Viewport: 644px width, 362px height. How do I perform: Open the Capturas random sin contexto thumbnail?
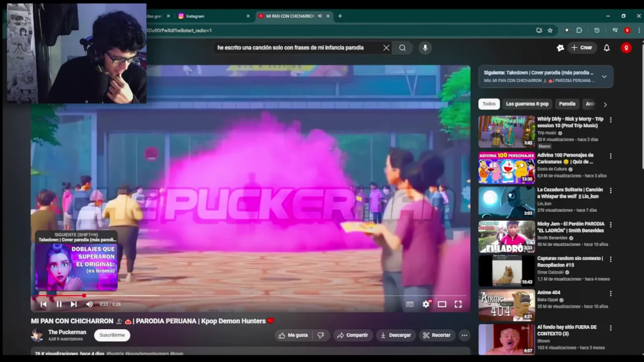[507, 270]
